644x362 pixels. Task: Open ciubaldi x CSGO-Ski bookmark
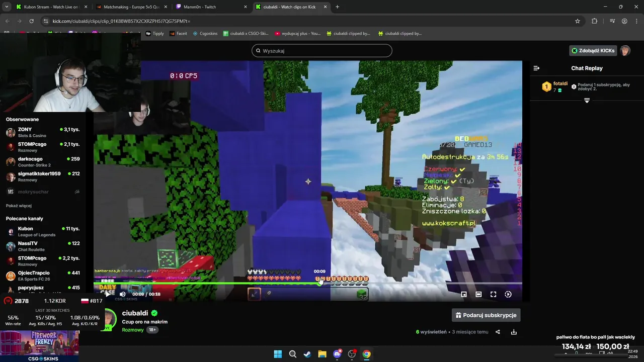[x=247, y=34]
